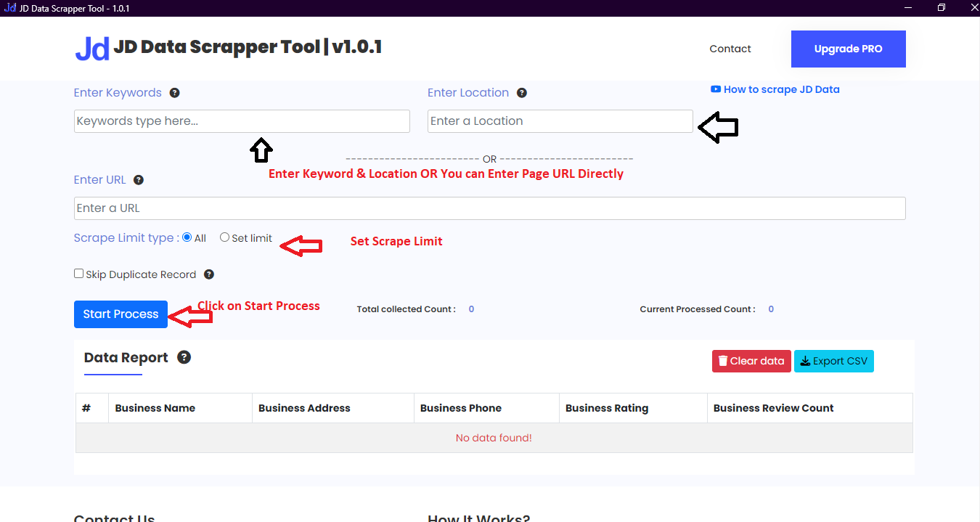
Task: Clear data from the report
Action: (x=751, y=361)
